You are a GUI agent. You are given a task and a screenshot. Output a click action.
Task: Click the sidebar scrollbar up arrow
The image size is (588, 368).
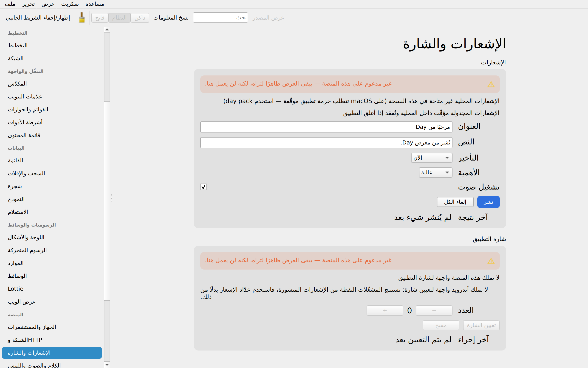[107, 30]
